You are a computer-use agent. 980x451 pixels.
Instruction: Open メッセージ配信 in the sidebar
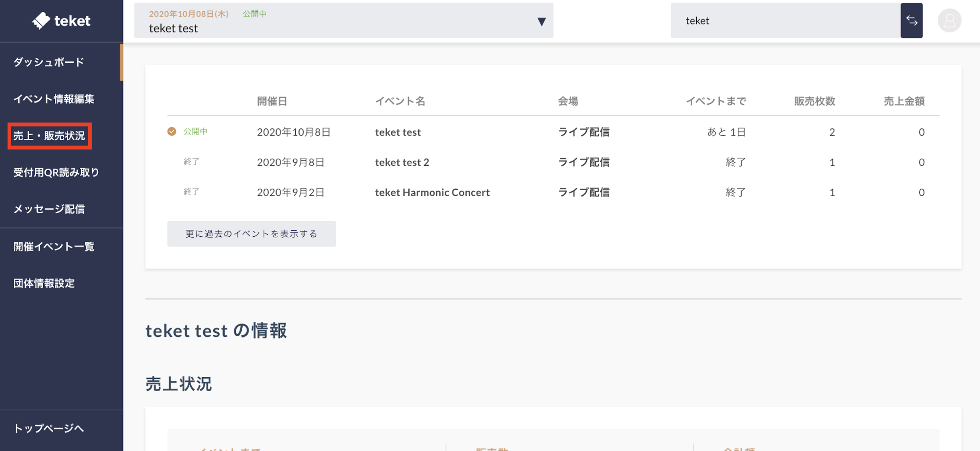point(49,209)
